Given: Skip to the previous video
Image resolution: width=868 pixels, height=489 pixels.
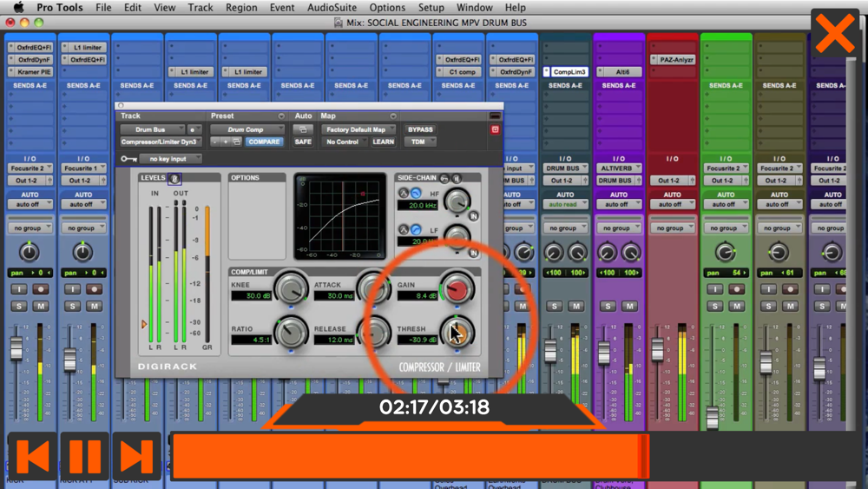Looking at the screenshot, I should [32, 456].
